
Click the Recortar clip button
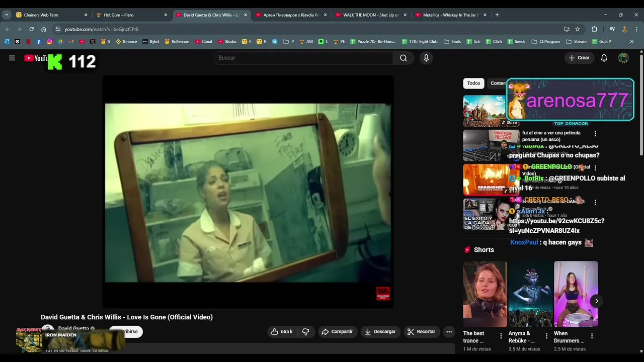point(421,332)
